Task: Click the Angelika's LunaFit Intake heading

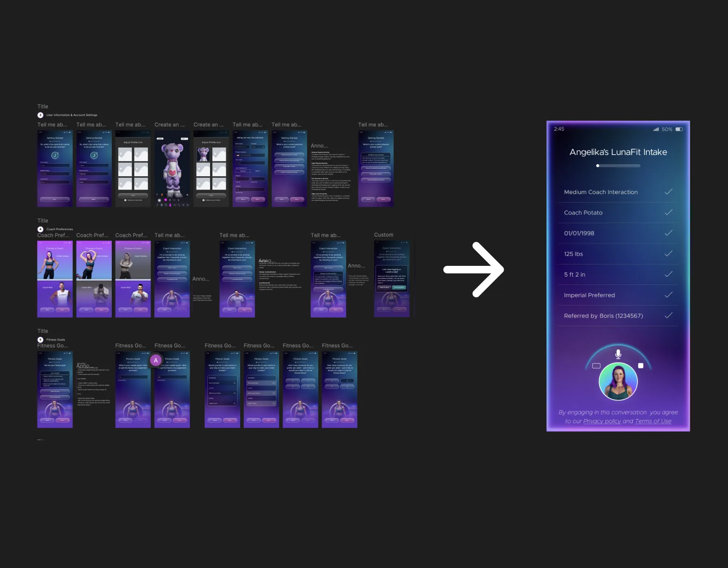Action: (618, 152)
